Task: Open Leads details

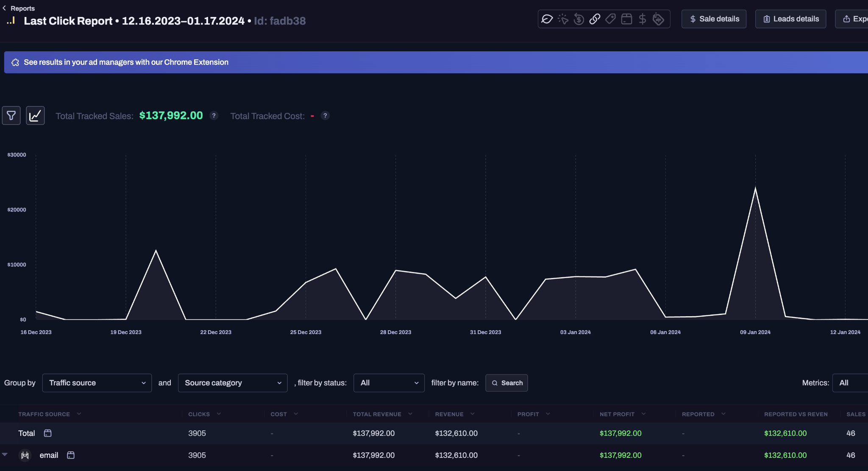Action: coord(790,19)
